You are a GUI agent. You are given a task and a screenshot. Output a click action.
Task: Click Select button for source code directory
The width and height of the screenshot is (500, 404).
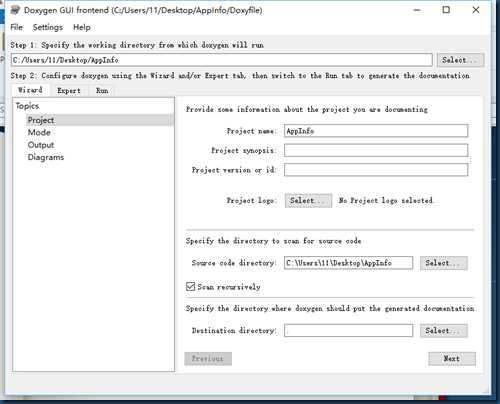pos(444,263)
